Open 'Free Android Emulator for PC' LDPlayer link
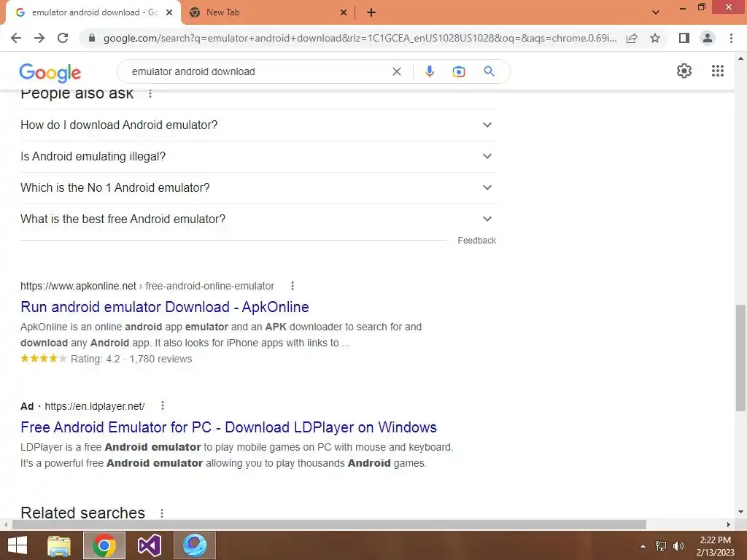This screenshot has width=747, height=560. 228,427
